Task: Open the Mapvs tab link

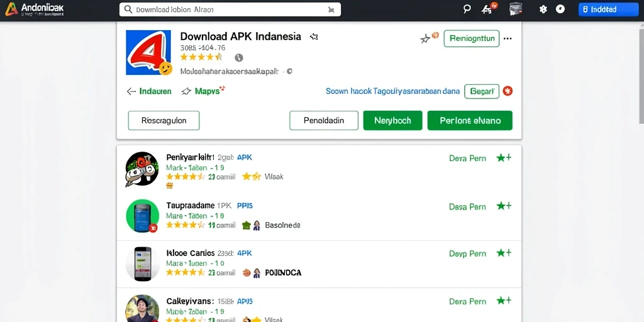Action: click(204, 91)
